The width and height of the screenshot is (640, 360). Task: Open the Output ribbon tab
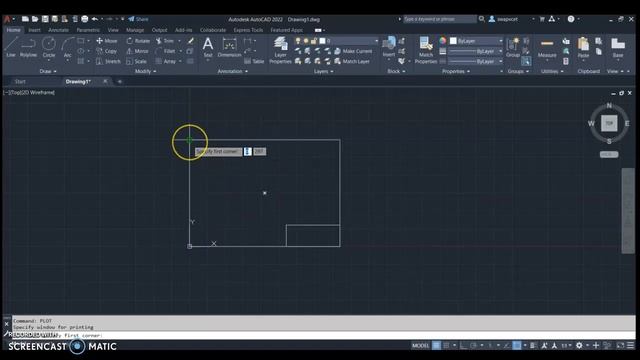point(159,30)
